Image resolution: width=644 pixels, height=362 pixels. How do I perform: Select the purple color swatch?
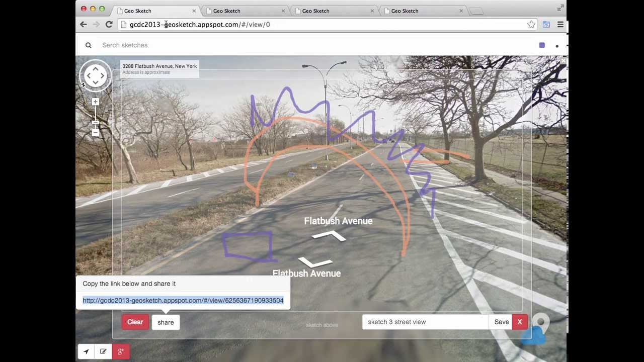pos(542,45)
